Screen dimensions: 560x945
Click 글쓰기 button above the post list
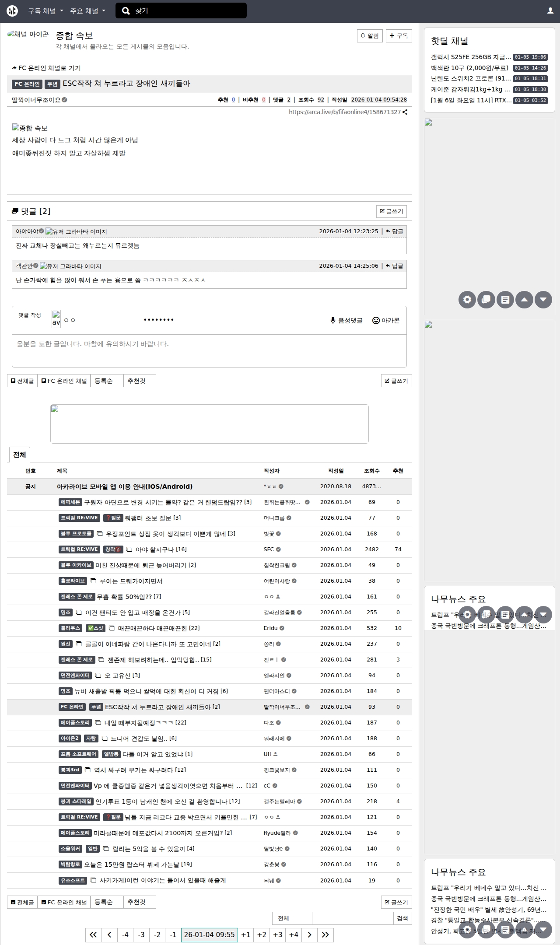[x=396, y=381]
